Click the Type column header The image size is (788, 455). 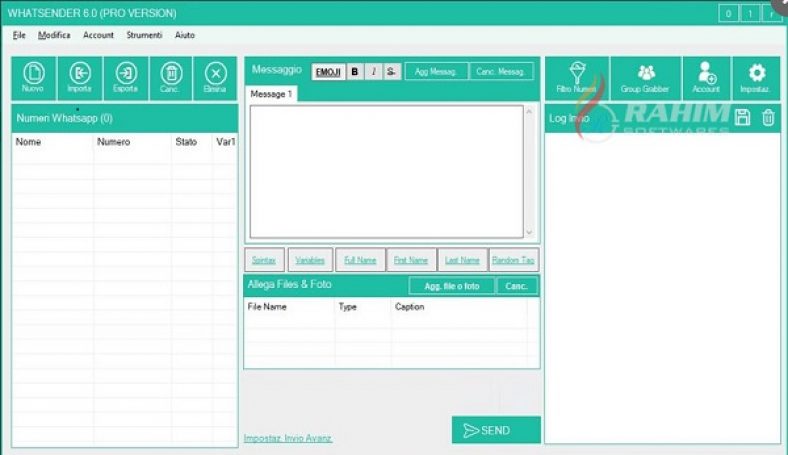[x=363, y=307]
